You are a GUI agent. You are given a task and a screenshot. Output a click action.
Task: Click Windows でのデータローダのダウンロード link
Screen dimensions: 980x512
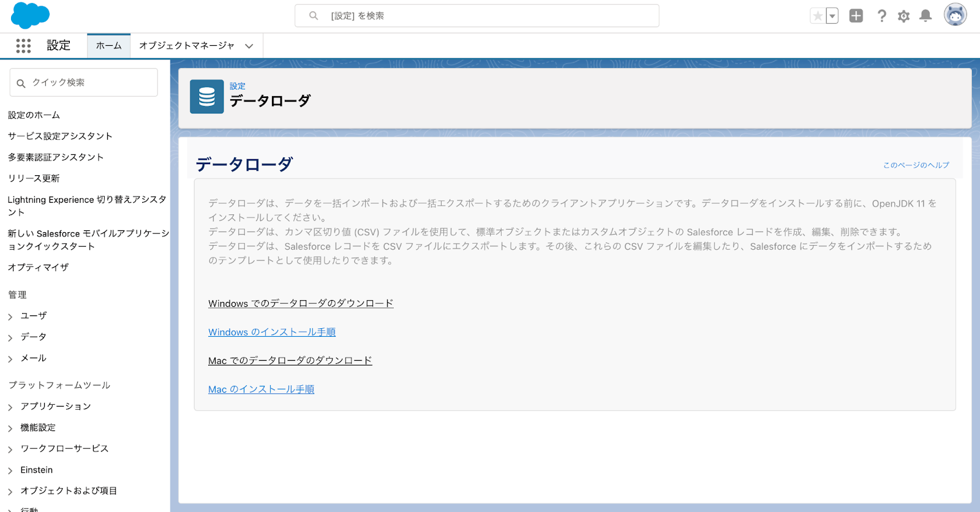(301, 304)
